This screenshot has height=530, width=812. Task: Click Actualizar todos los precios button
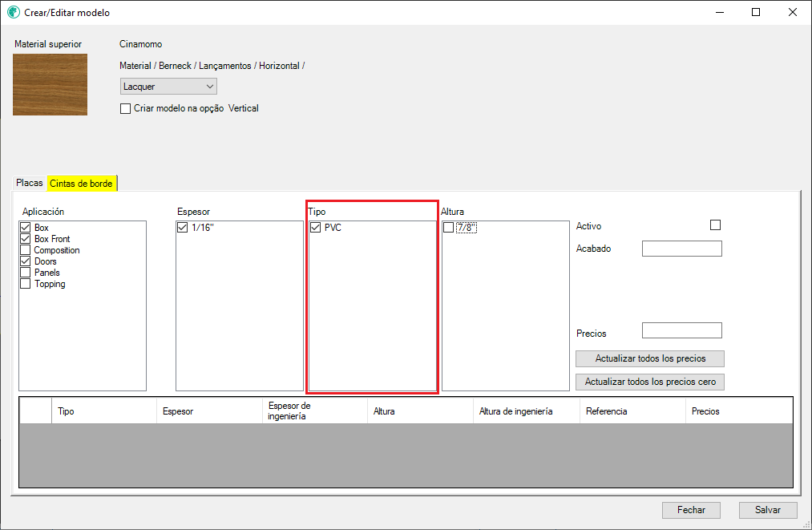point(650,358)
